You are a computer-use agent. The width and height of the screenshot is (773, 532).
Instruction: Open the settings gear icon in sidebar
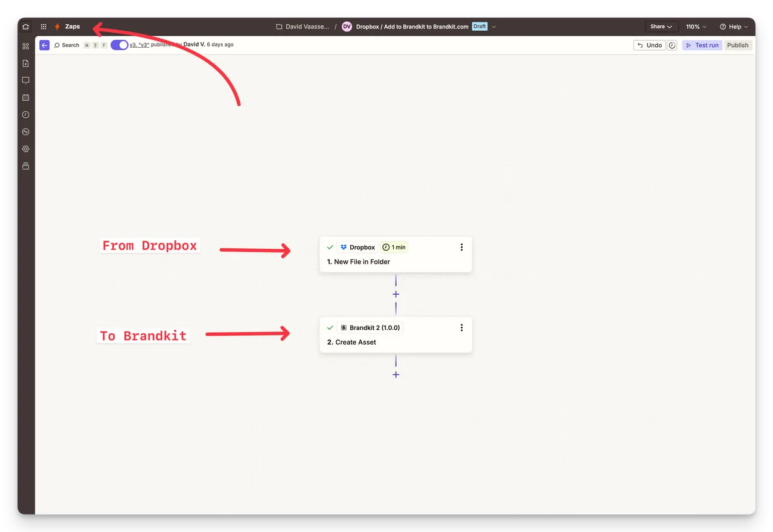point(25,149)
